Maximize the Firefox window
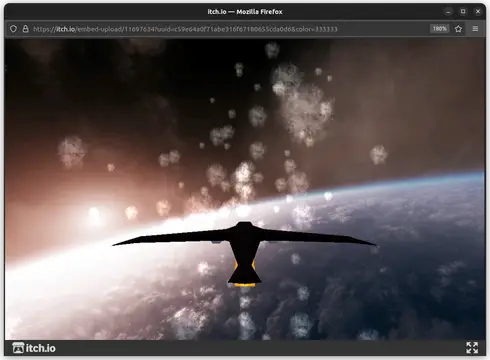This screenshot has height=360, width=490. pyautogui.click(x=463, y=12)
